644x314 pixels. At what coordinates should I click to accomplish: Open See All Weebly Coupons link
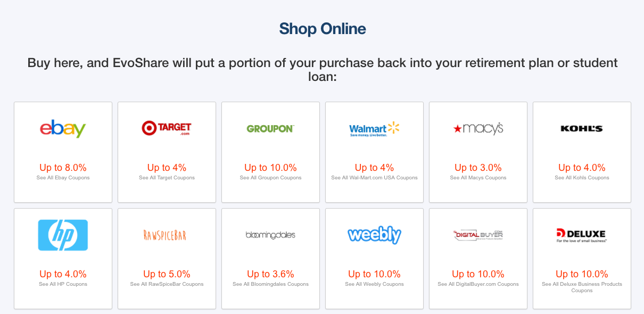point(374,284)
